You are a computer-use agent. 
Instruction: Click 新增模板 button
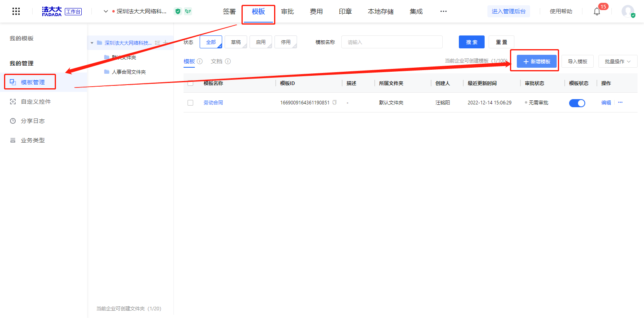tap(537, 61)
